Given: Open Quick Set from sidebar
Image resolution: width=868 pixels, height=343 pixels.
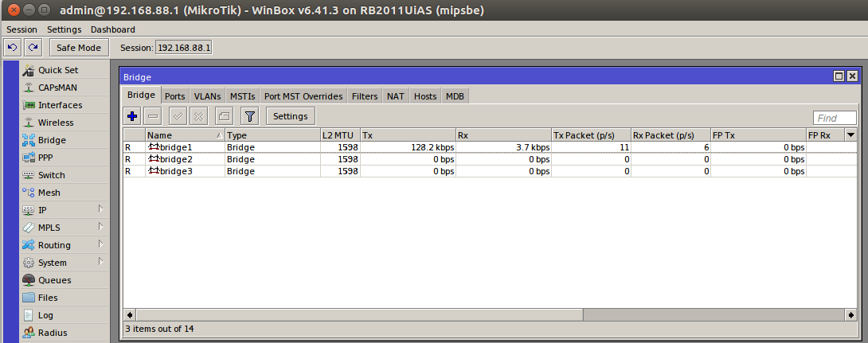Looking at the screenshot, I should coord(57,70).
